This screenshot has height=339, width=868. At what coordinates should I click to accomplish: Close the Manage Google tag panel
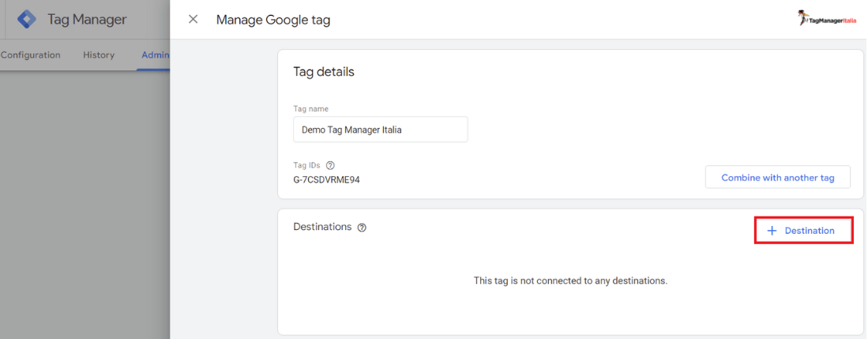[x=194, y=20]
